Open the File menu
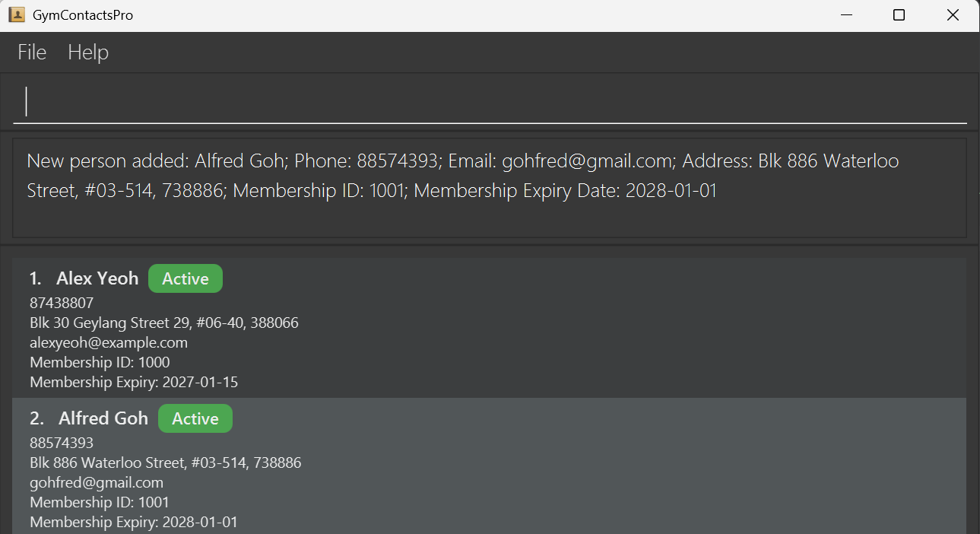This screenshot has width=980, height=534. 32,52
